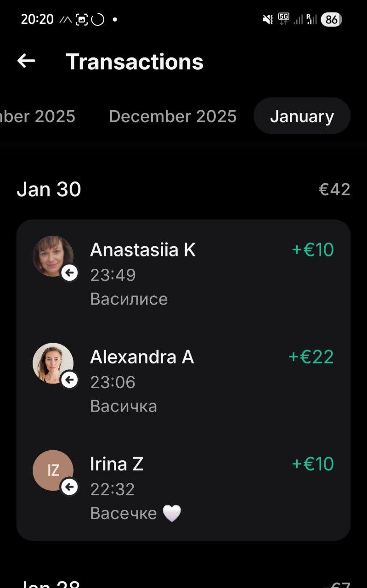Tap the €42 daily total
Screen dimensions: 367x588
pyautogui.click(x=334, y=189)
